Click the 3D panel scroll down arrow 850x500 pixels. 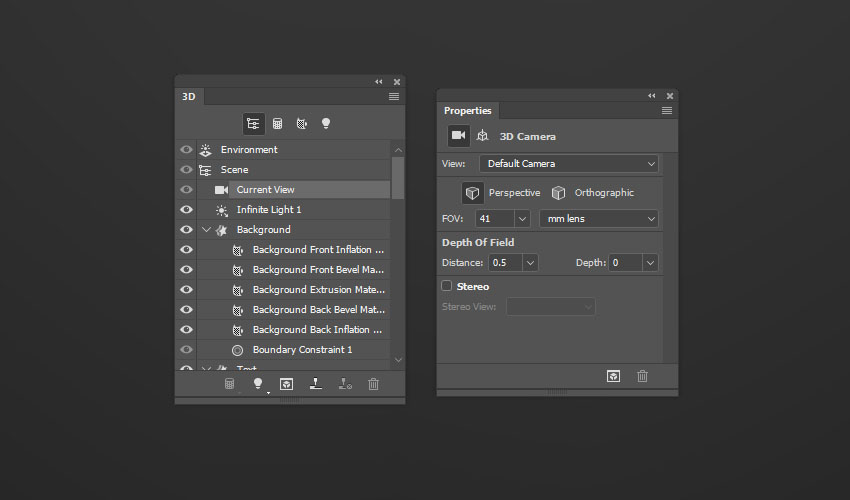[398, 360]
